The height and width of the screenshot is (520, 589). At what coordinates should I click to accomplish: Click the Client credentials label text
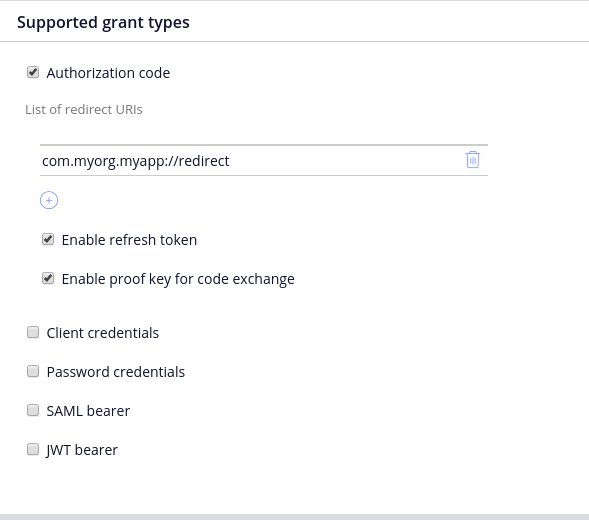pyautogui.click(x=103, y=333)
